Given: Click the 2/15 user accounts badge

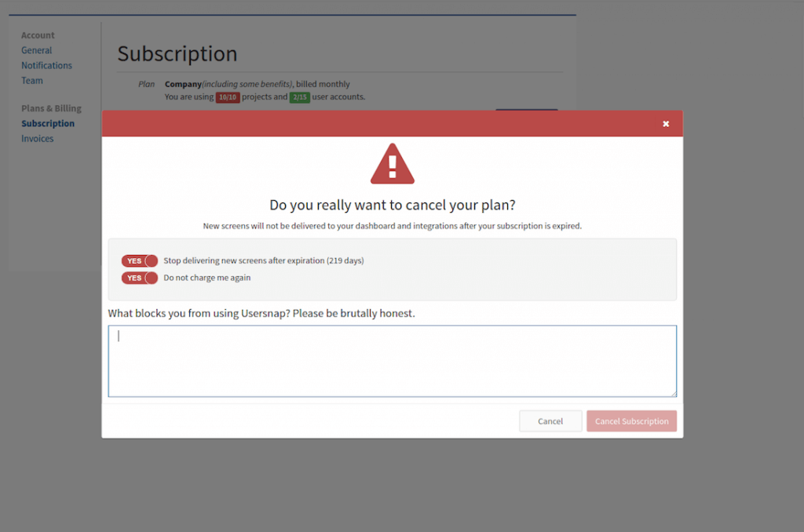Looking at the screenshot, I should (299, 97).
